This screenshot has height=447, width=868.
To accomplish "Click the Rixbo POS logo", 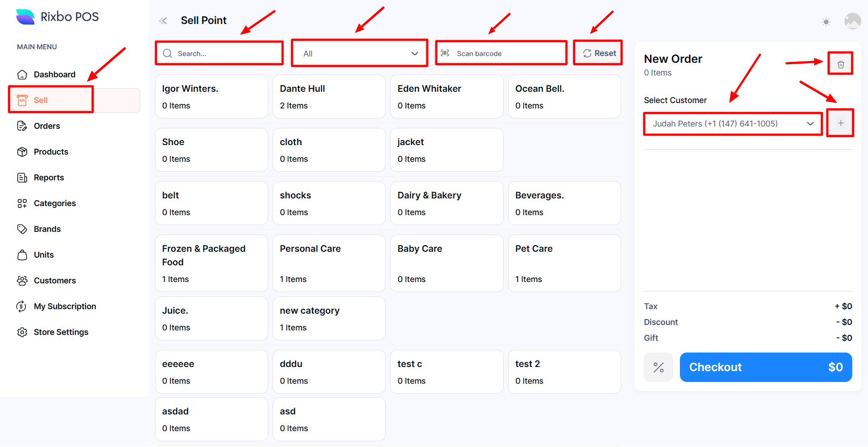I will (57, 17).
